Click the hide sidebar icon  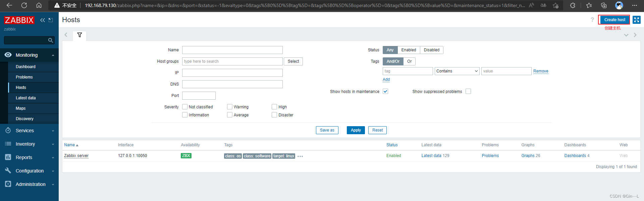[51, 20]
